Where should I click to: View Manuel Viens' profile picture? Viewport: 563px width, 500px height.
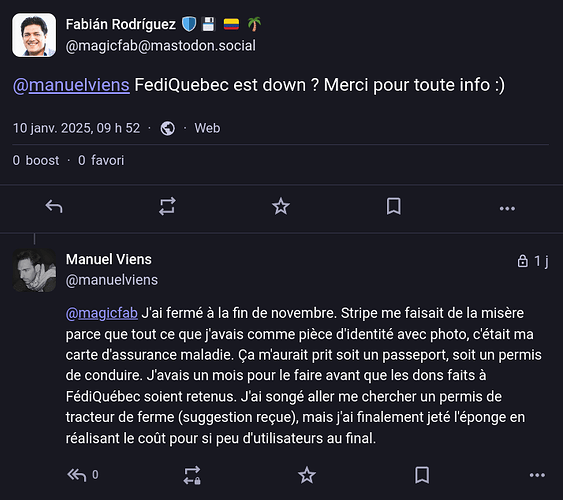tap(34, 270)
